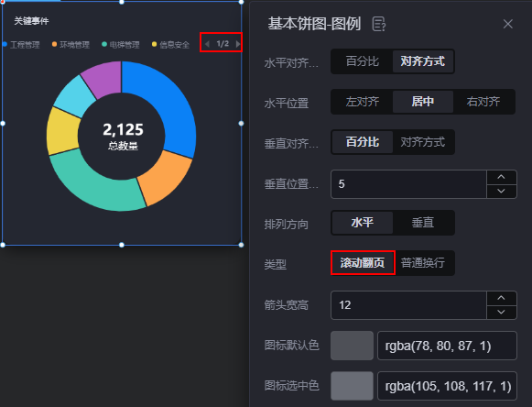Toggle 环境管理 legend item
The width and height of the screenshot is (532, 407).
(71, 45)
